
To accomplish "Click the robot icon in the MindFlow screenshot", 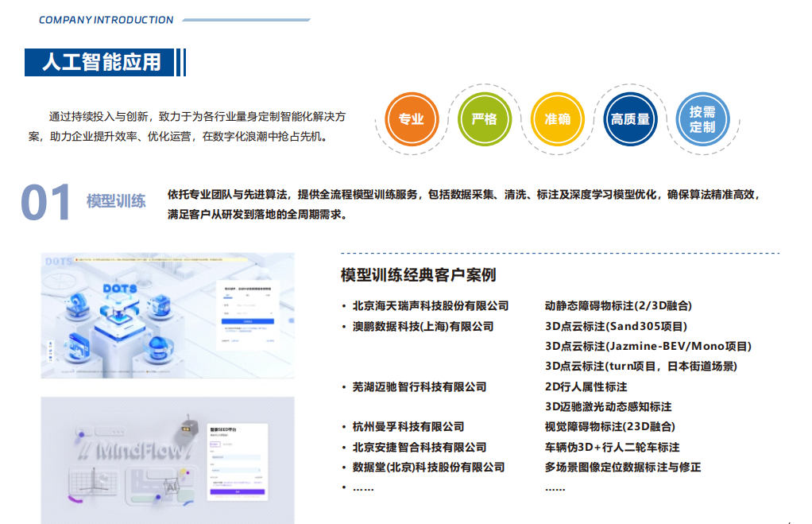I will click(188, 426).
